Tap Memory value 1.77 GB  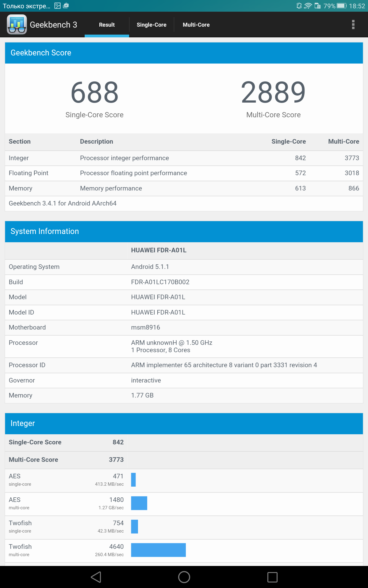tap(142, 395)
